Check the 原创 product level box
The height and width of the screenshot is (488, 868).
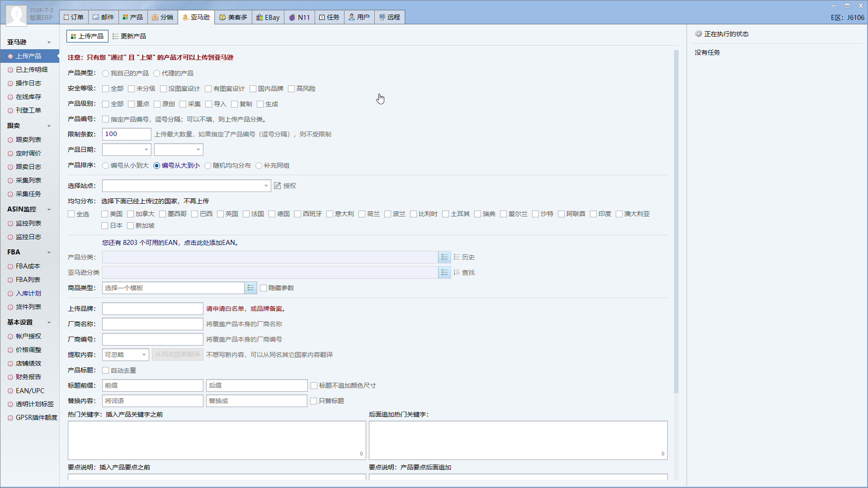tap(157, 104)
